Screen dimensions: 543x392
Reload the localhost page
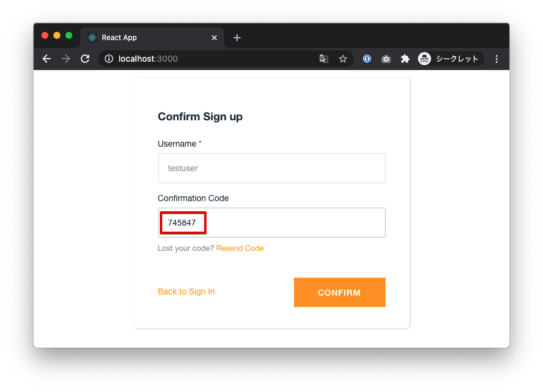tap(85, 59)
